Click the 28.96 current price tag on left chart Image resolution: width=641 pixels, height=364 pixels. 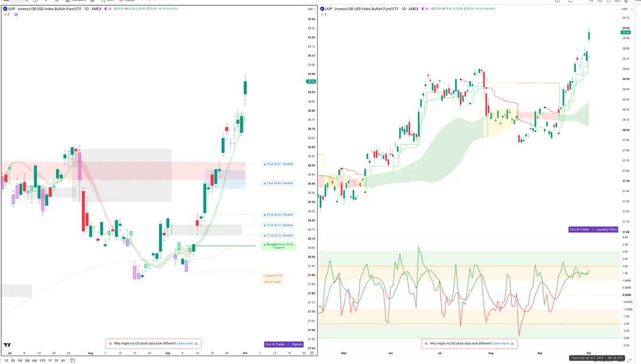coord(310,82)
